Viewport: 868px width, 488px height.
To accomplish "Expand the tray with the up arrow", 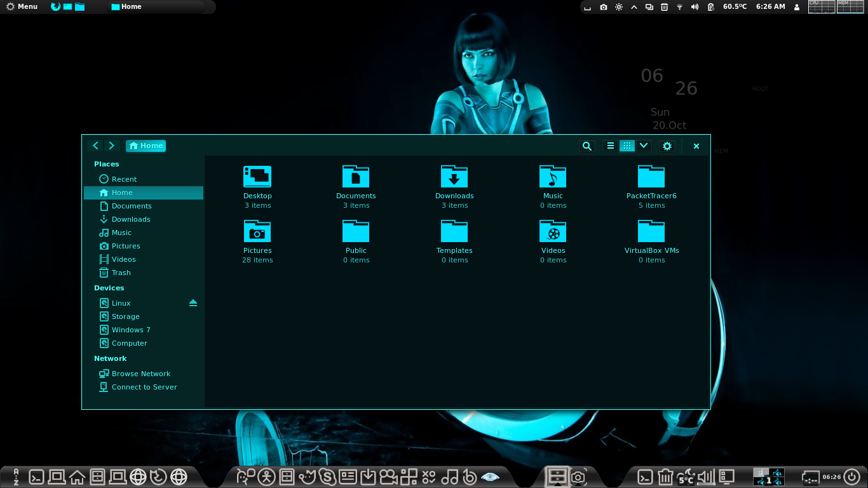I will (634, 7).
